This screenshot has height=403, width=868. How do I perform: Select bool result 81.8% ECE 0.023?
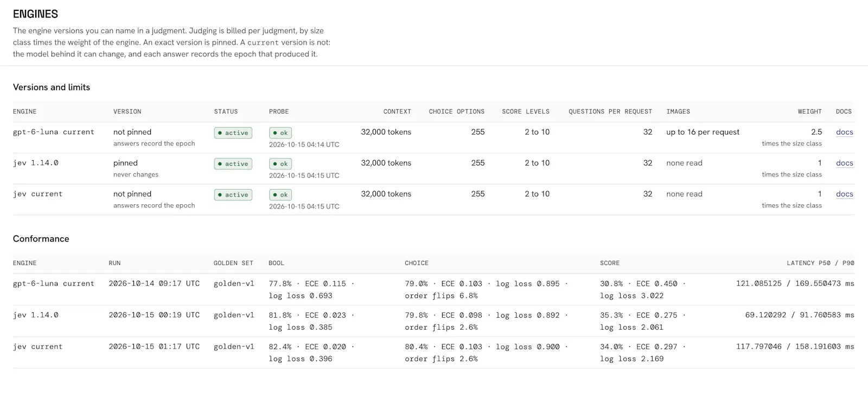(311, 321)
